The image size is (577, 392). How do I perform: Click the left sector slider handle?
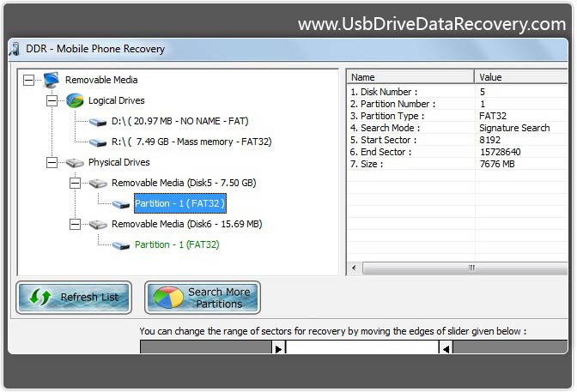pyautogui.click(x=278, y=347)
